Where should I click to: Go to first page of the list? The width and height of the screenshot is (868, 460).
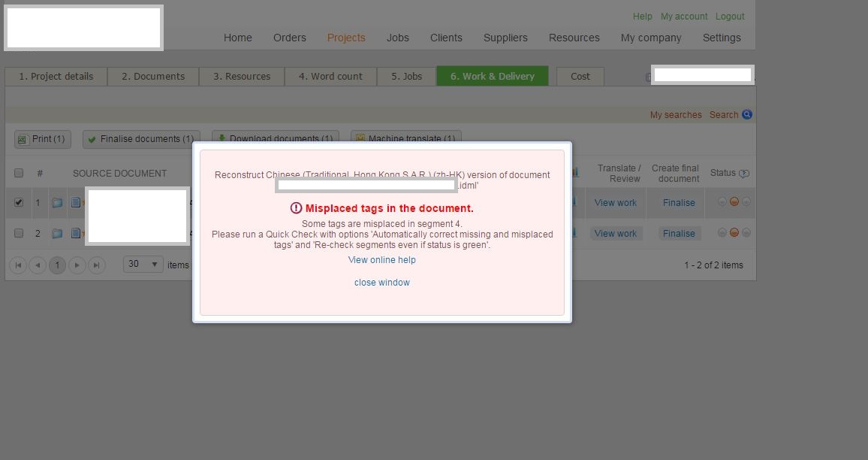pos(18,265)
